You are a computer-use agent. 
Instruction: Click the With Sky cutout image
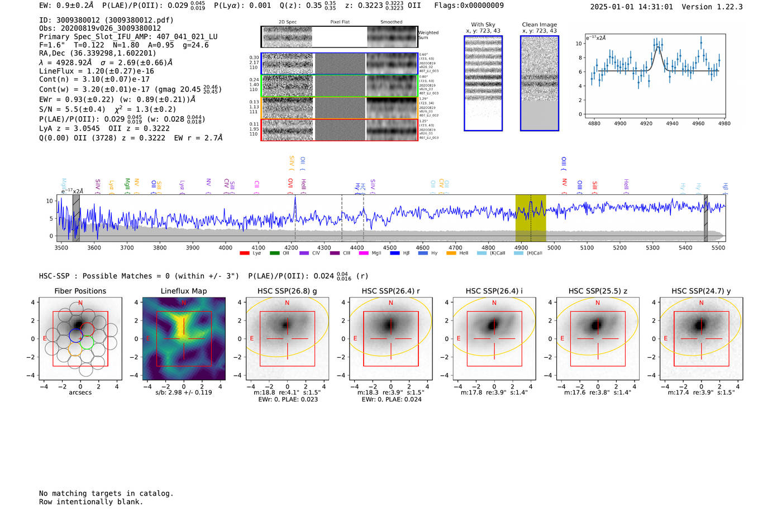483,83
